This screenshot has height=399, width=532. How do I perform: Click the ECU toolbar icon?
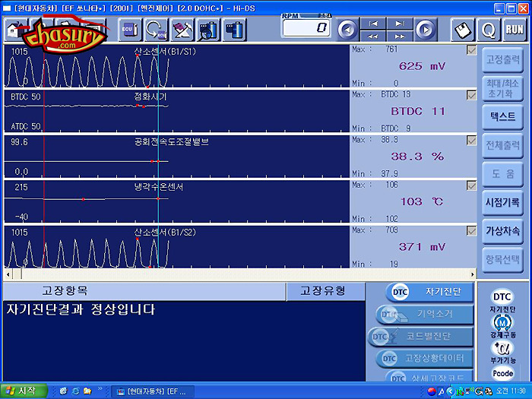[129, 30]
